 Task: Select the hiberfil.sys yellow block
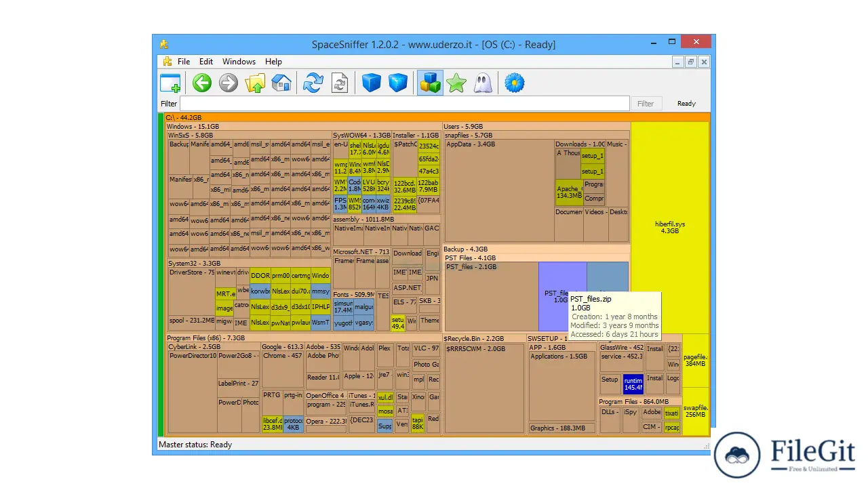coord(670,227)
